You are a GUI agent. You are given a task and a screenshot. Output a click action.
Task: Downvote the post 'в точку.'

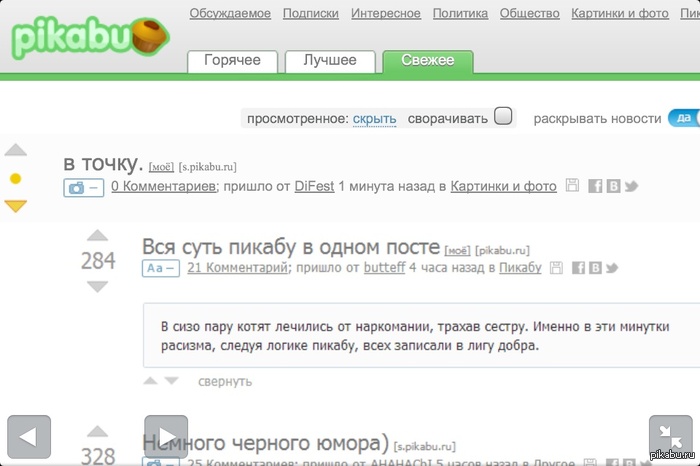(15, 206)
